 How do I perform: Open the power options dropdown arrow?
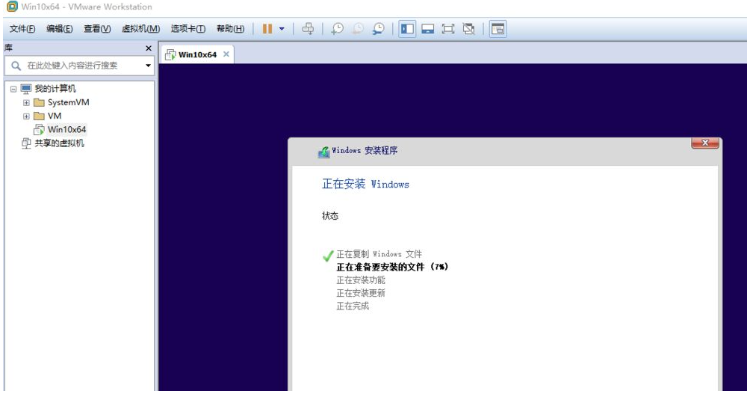pos(282,28)
